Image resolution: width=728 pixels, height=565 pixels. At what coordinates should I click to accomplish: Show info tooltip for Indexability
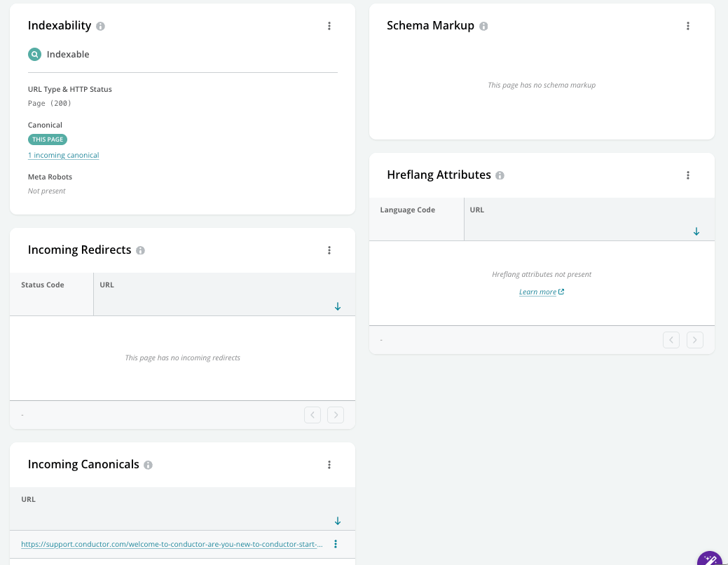coord(100,26)
